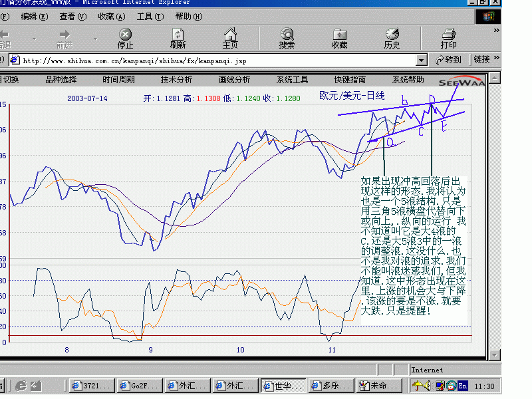Click the Internet zone status text
Screen dimensions: 532x399
click(x=427, y=370)
